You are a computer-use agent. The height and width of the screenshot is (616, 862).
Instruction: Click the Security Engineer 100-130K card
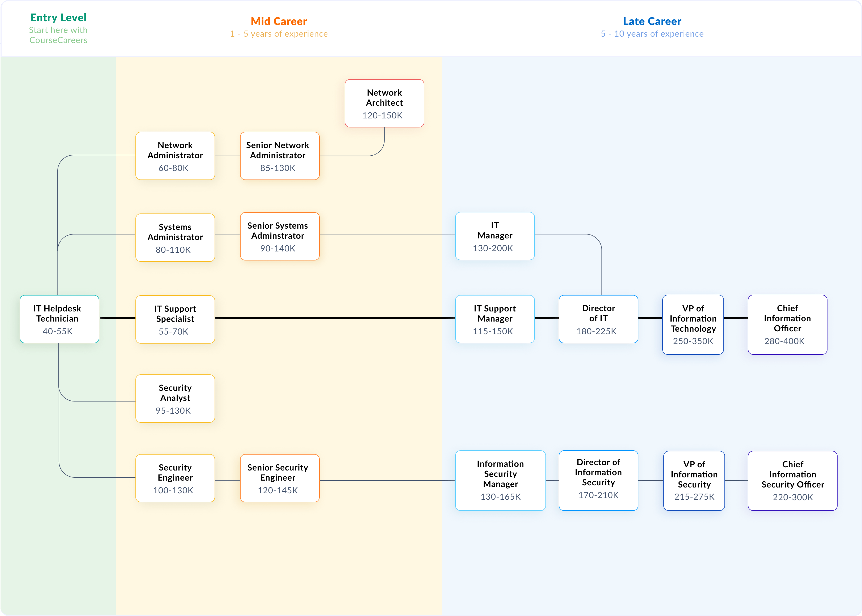click(175, 478)
